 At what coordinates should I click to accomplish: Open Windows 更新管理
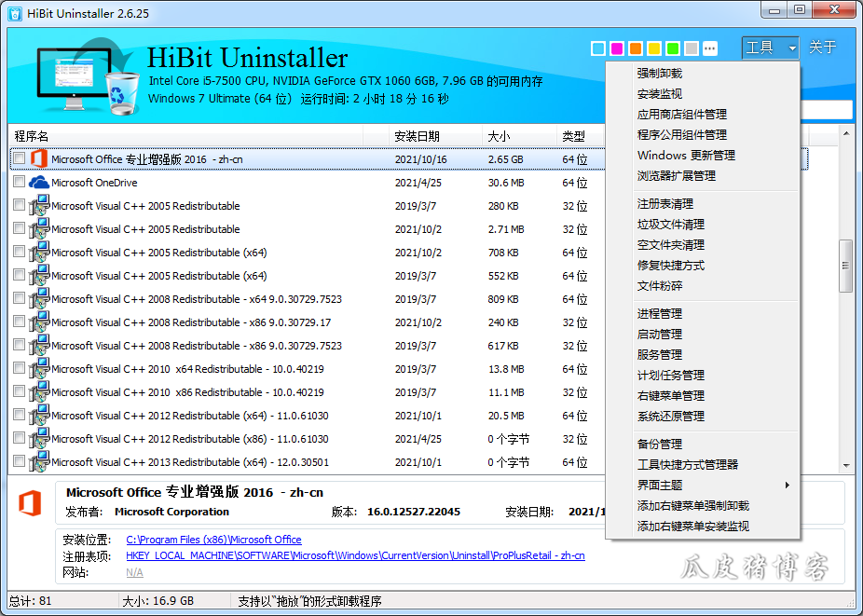pos(703,156)
